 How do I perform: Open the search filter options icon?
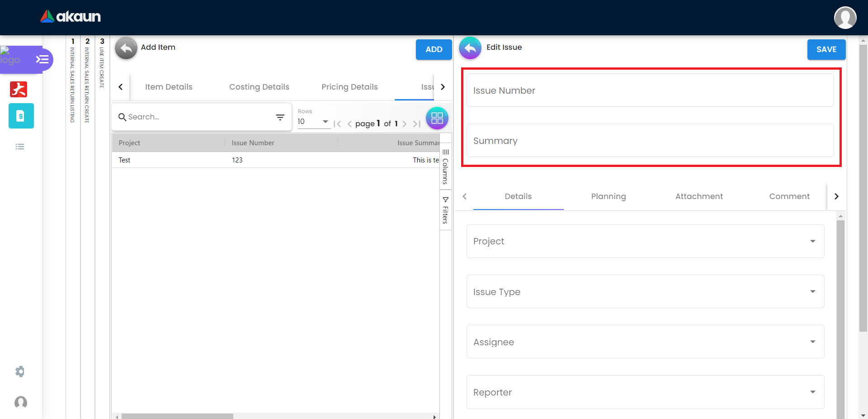pos(280,117)
